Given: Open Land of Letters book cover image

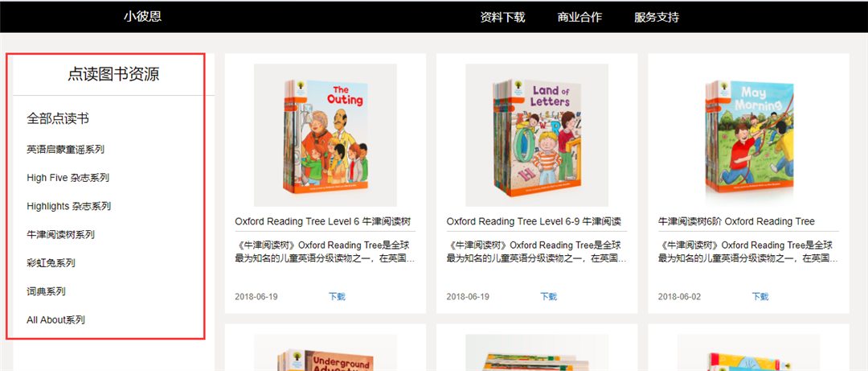Looking at the screenshot, I should click(x=537, y=135).
